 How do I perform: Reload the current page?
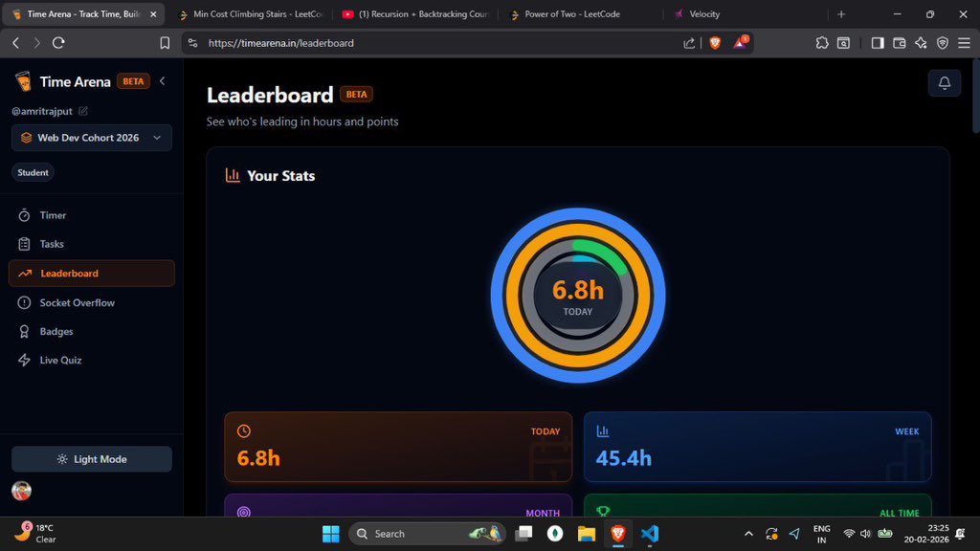[58, 42]
